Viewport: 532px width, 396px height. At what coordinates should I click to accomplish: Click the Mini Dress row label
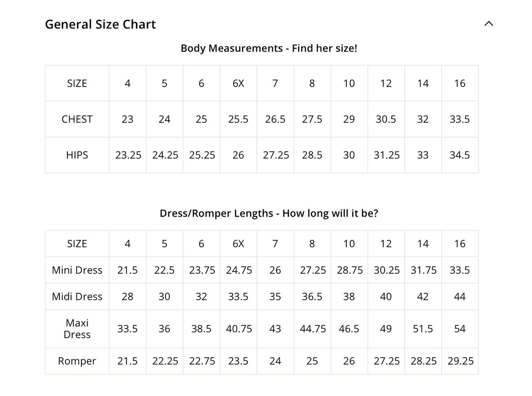click(77, 270)
